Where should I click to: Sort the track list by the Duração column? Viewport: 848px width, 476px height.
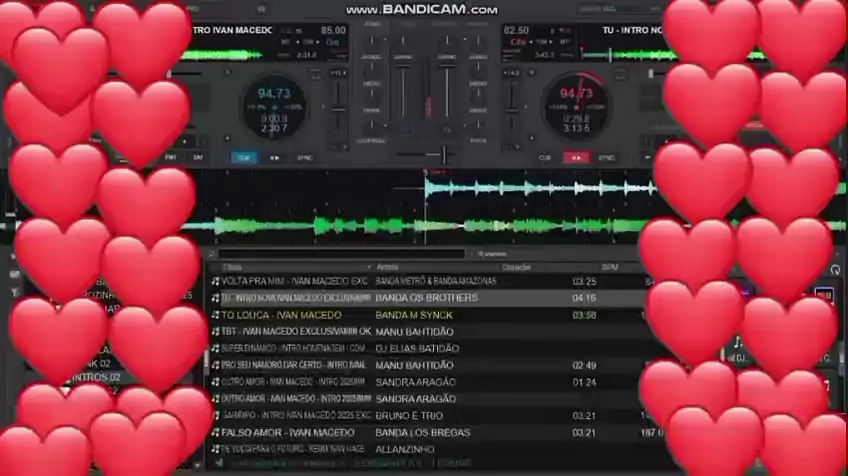point(516,267)
